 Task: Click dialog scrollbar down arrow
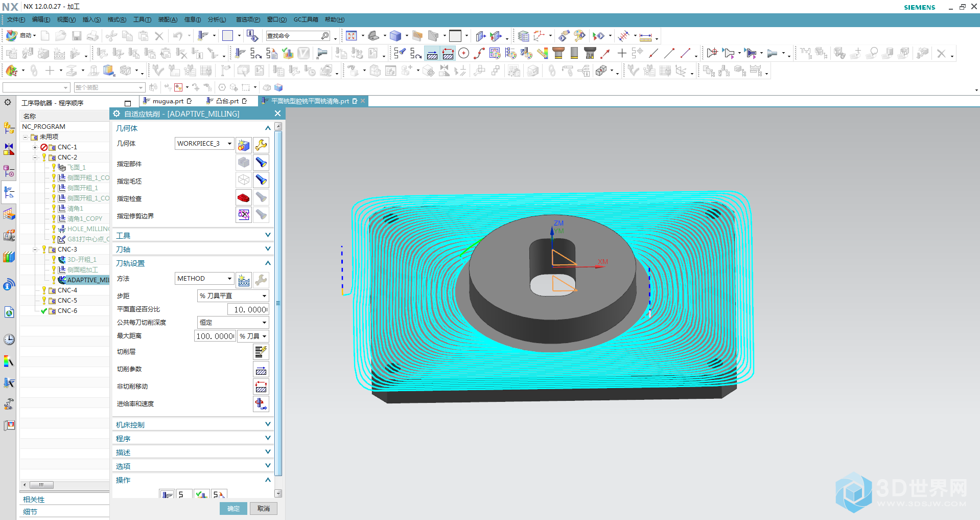(278, 493)
